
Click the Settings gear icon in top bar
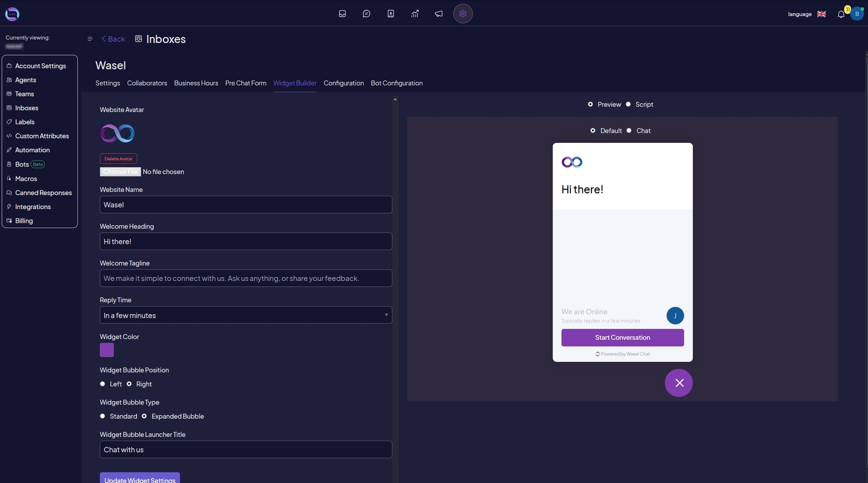(x=462, y=14)
